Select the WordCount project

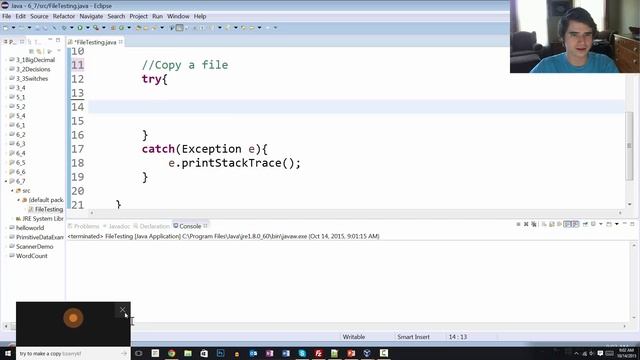tap(28, 256)
